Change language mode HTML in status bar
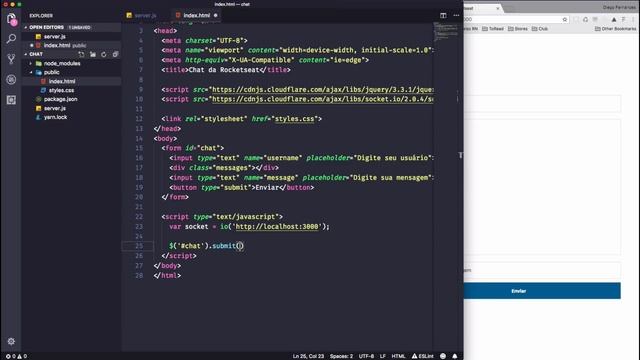640x360 pixels. click(x=398, y=356)
